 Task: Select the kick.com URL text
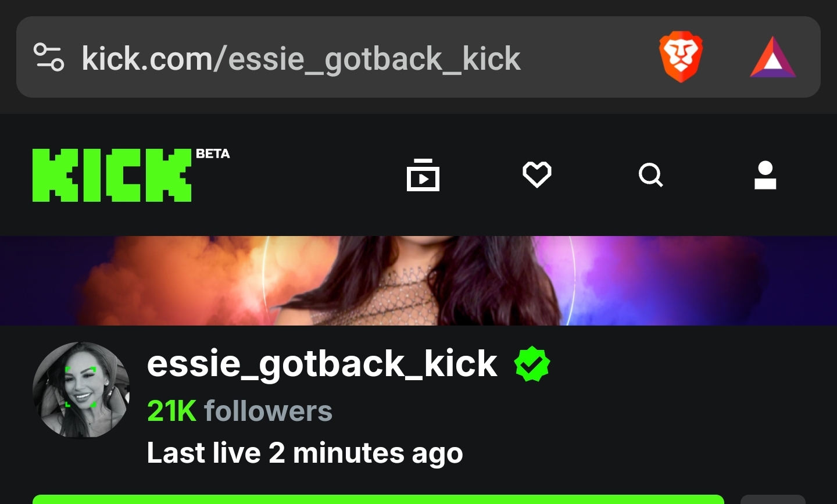click(301, 58)
